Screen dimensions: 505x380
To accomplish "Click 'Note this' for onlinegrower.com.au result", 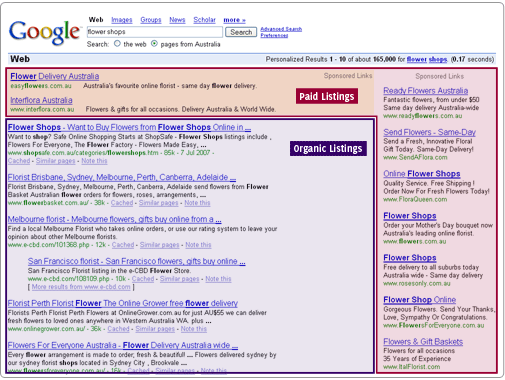I will point(194,329).
